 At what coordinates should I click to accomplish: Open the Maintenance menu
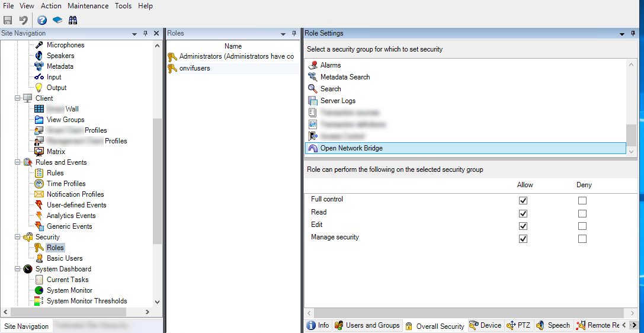[88, 6]
